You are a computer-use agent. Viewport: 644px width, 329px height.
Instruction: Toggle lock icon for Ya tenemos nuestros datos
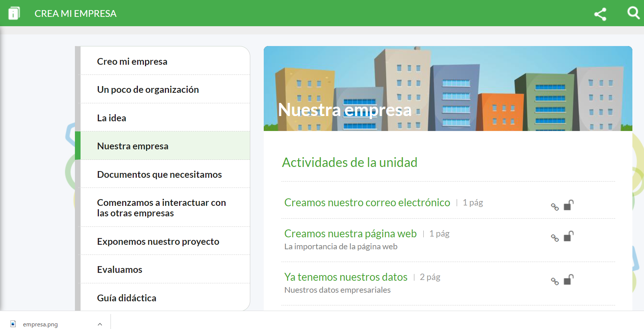coord(569,279)
